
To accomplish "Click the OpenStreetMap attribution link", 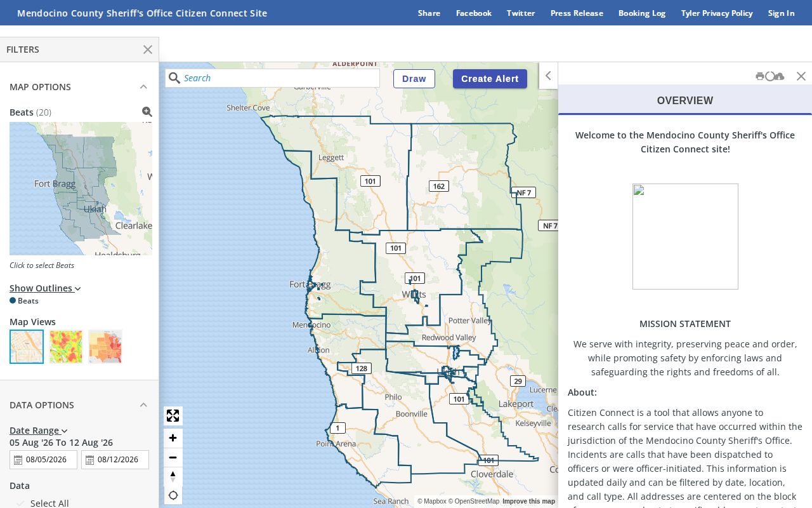I will tap(474, 502).
